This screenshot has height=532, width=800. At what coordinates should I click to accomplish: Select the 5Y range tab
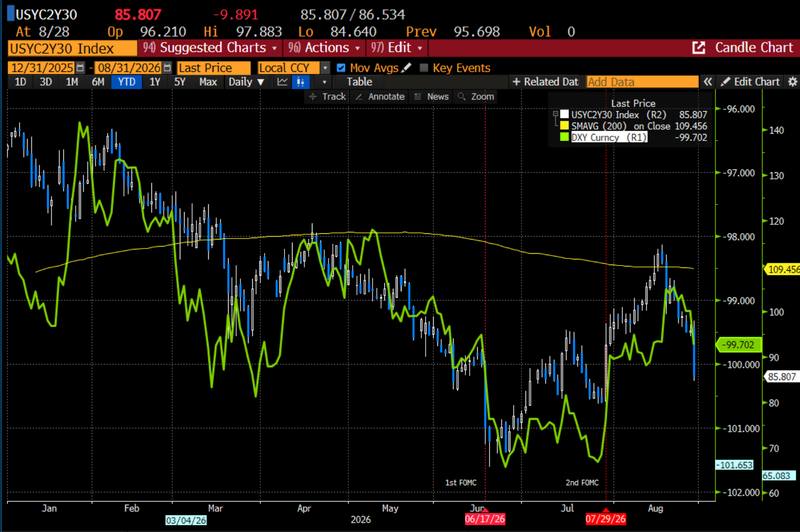(x=180, y=82)
